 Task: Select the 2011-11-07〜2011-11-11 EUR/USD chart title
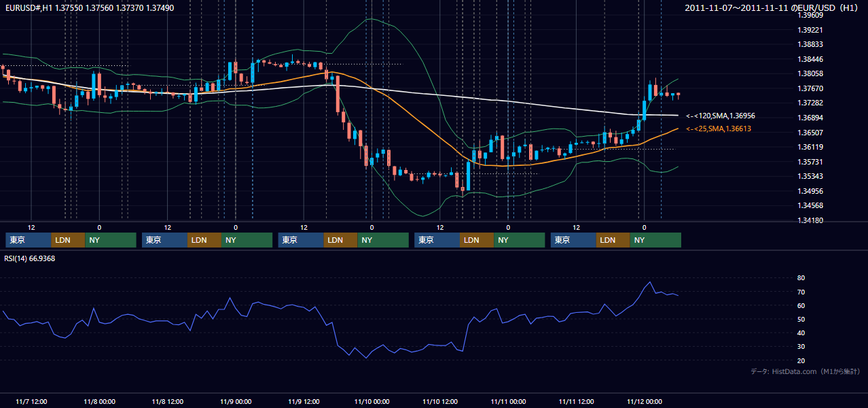(772, 7)
